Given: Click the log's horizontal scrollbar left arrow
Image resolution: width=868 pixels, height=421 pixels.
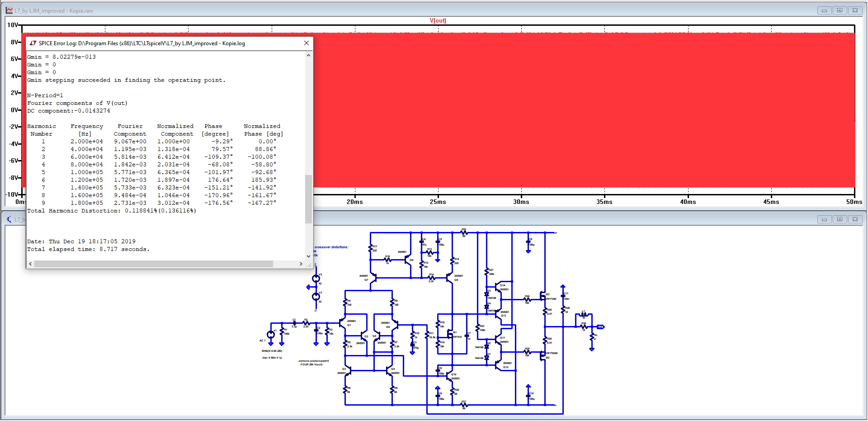Looking at the screenshot, I should (30, 264).
